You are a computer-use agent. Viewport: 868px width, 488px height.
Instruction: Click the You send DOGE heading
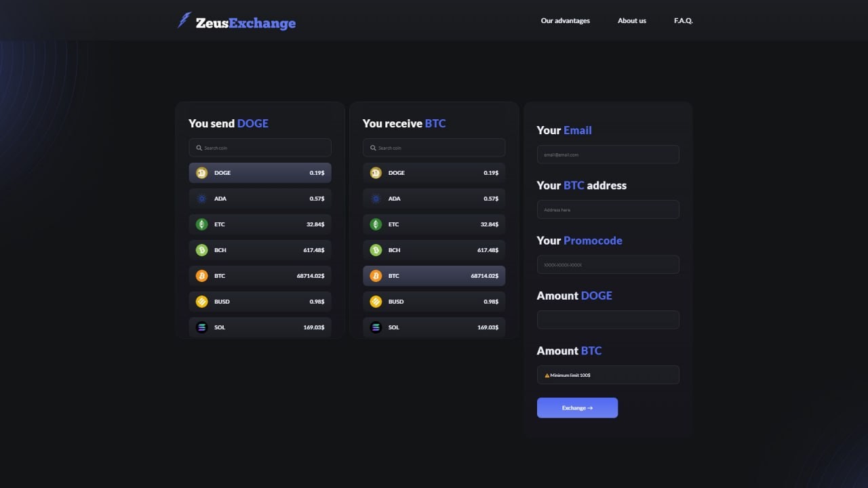(x=229, y=123)
